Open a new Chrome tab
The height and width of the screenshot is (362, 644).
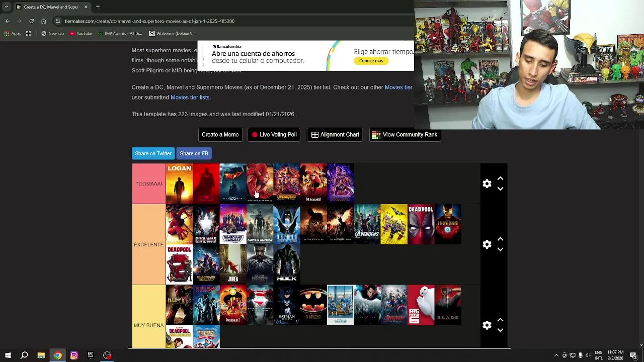[98, 7]
